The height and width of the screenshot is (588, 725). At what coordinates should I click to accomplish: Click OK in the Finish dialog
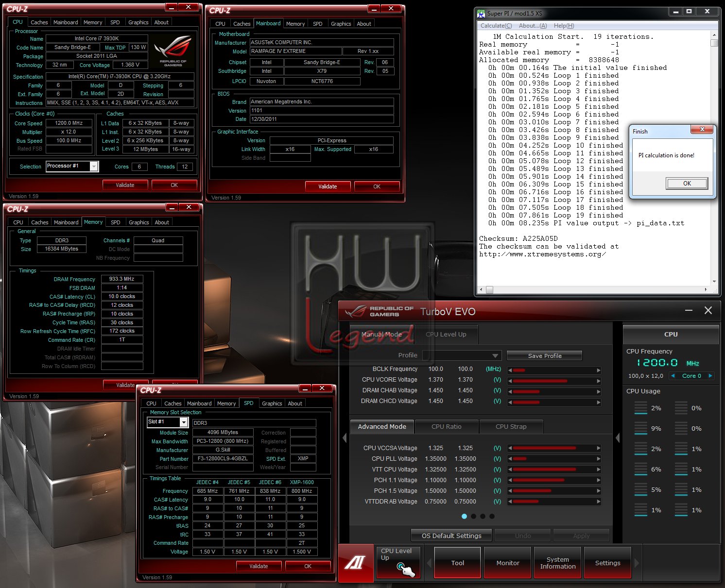click(687, 184)
